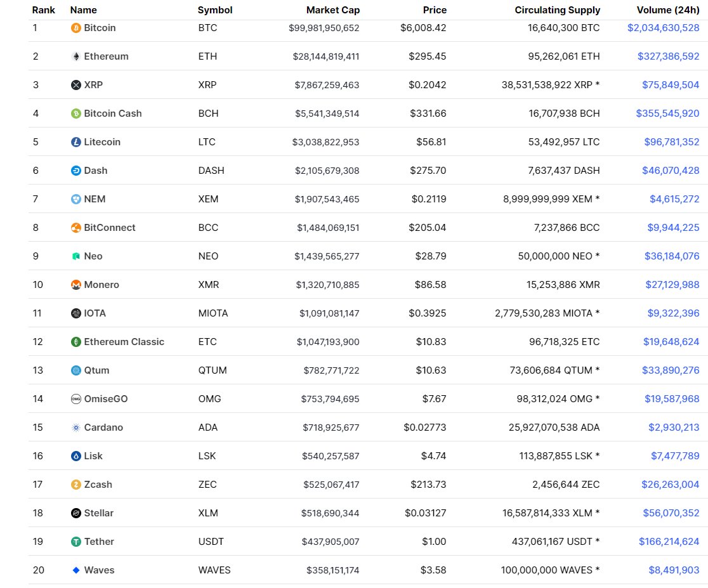
Task: Click the OmiseGO logo icon
Action: tap(76, 399)
